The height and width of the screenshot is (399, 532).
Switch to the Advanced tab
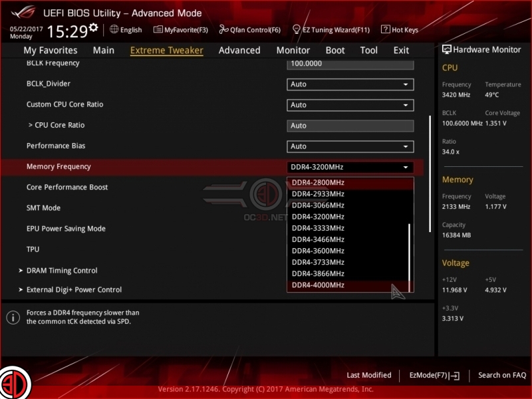(239, 51)
